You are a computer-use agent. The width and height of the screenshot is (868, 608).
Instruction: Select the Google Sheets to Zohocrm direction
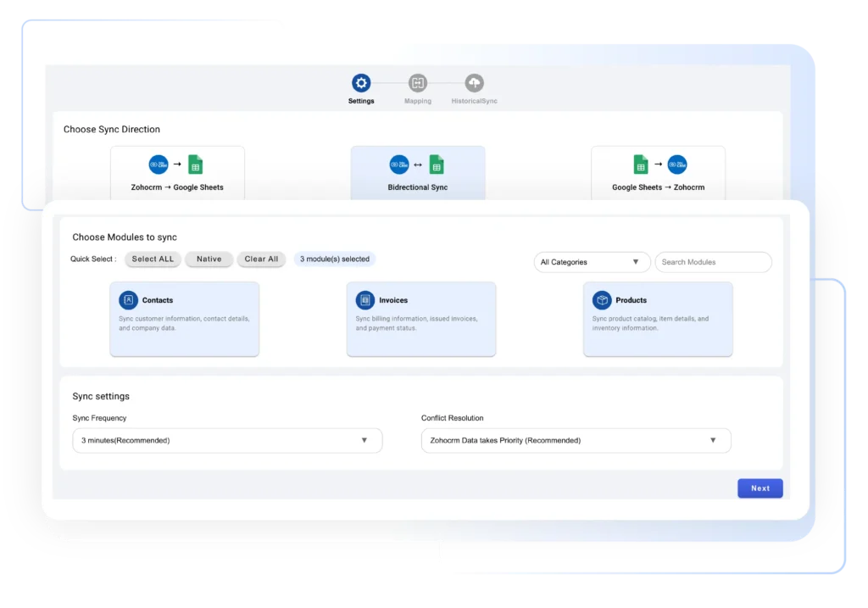click(x=658, y=174)
